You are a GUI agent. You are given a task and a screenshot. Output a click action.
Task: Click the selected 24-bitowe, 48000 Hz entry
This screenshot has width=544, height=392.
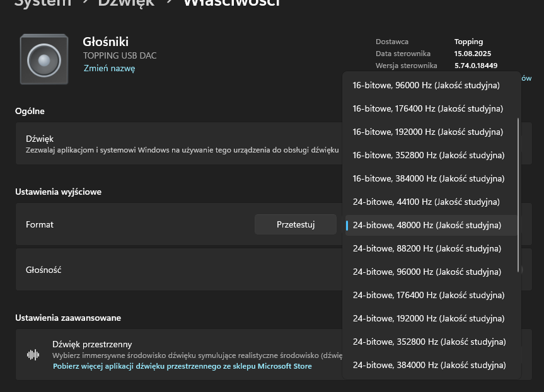point(427,225)
